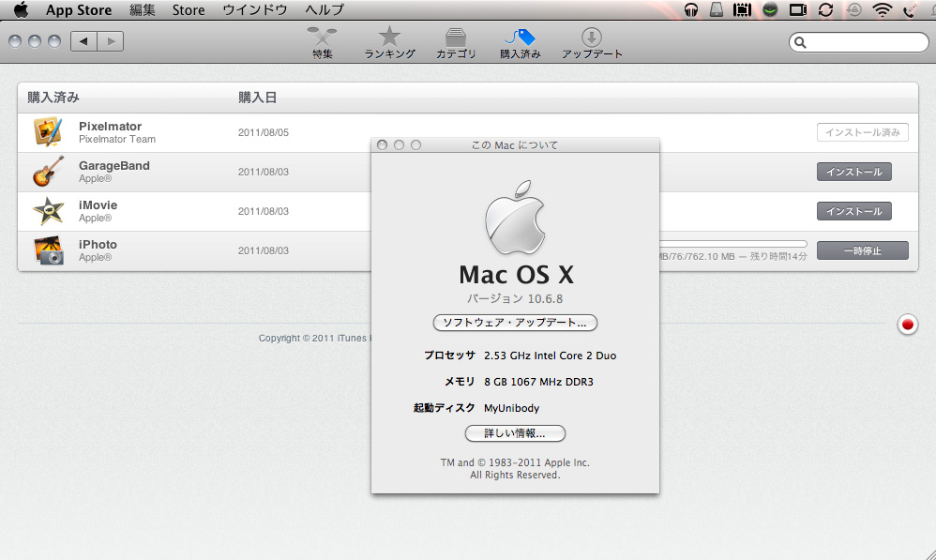This screenshot has width=936, height=560.
Task: Open the 編集 menu
Action: pos(142,9)
